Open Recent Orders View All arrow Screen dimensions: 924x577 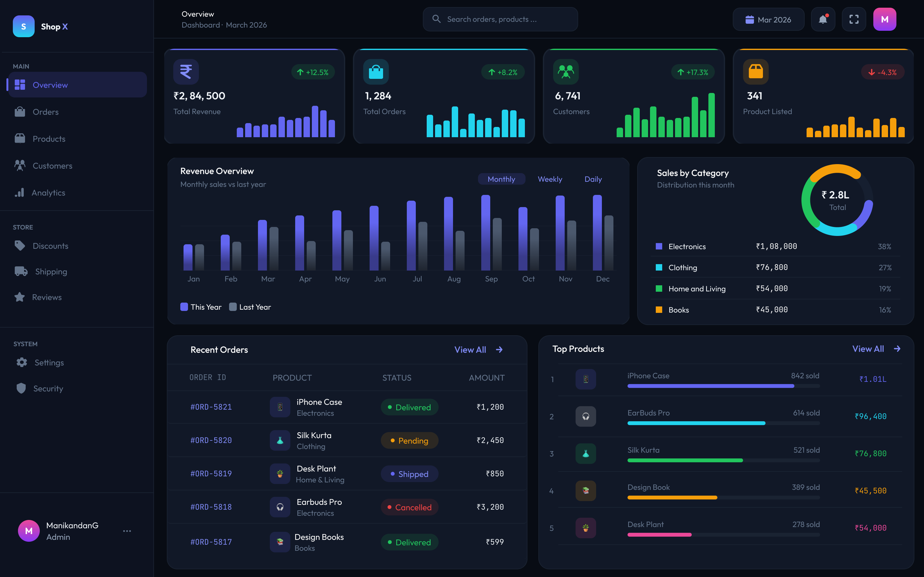pyautogui.click(x=499, y=349)
